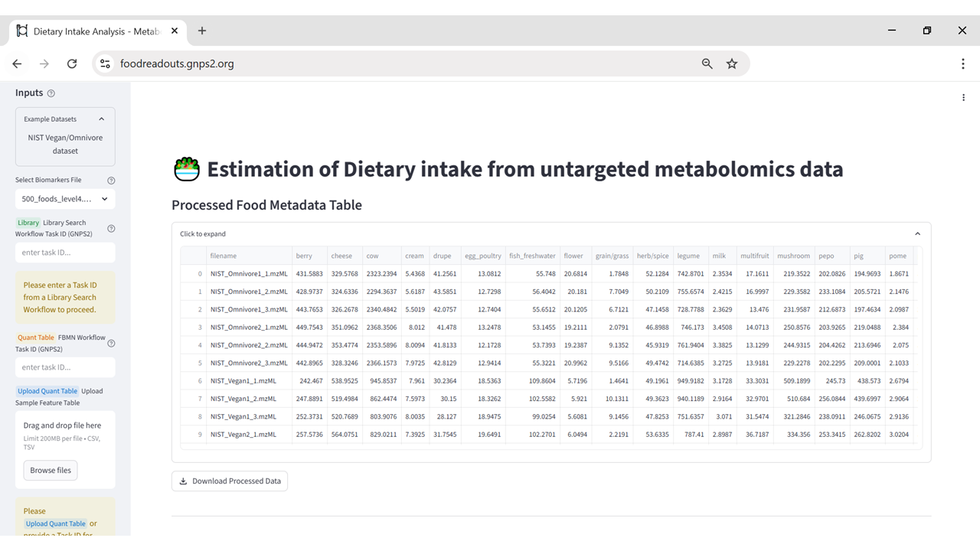Click the Download Processed Data button

pyautogui.click(x=230, y=481)
